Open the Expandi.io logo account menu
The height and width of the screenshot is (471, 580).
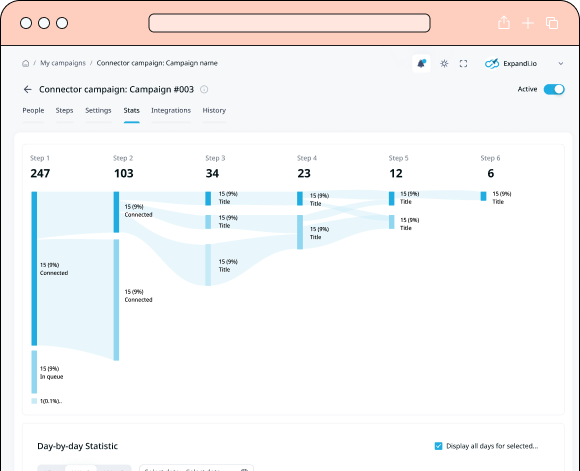point(492,64)
